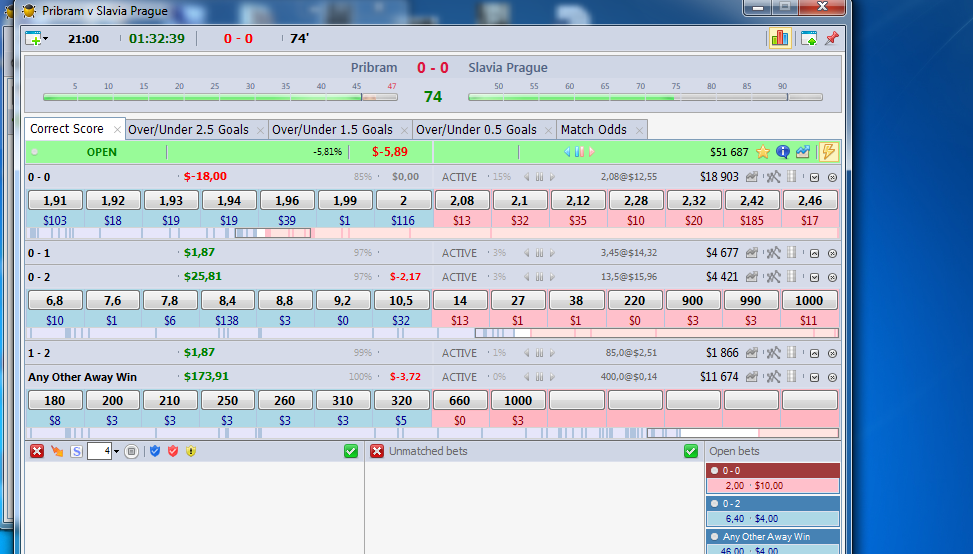Expand the 1 - 2 selection row
Screen dimensions: 973x554
point(815,353)
